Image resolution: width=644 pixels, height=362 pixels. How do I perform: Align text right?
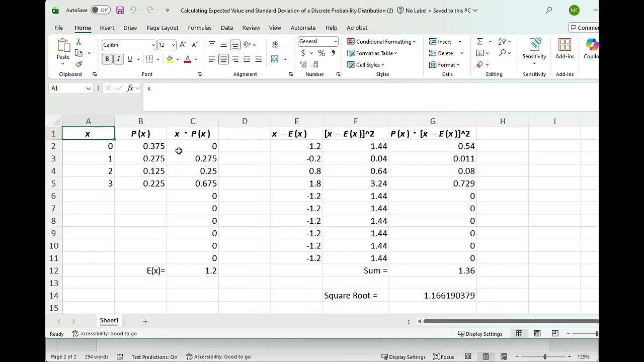[x=235, y=59]
